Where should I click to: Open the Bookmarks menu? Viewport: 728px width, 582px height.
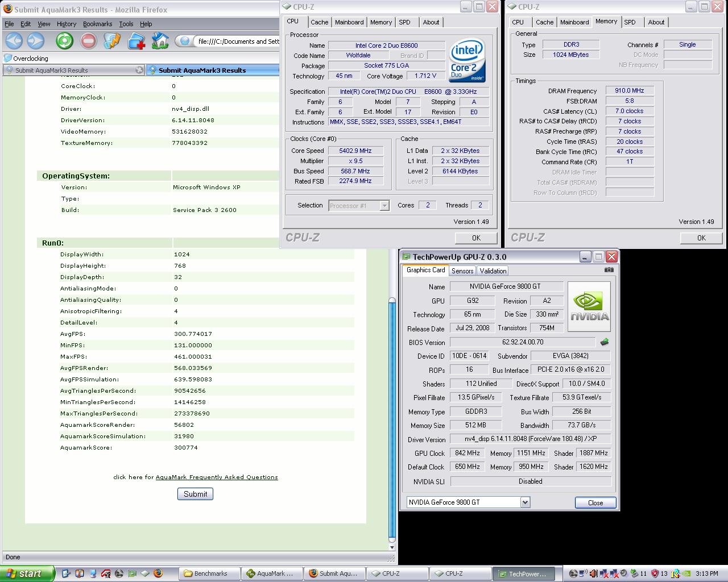click(x=97, y=24)
